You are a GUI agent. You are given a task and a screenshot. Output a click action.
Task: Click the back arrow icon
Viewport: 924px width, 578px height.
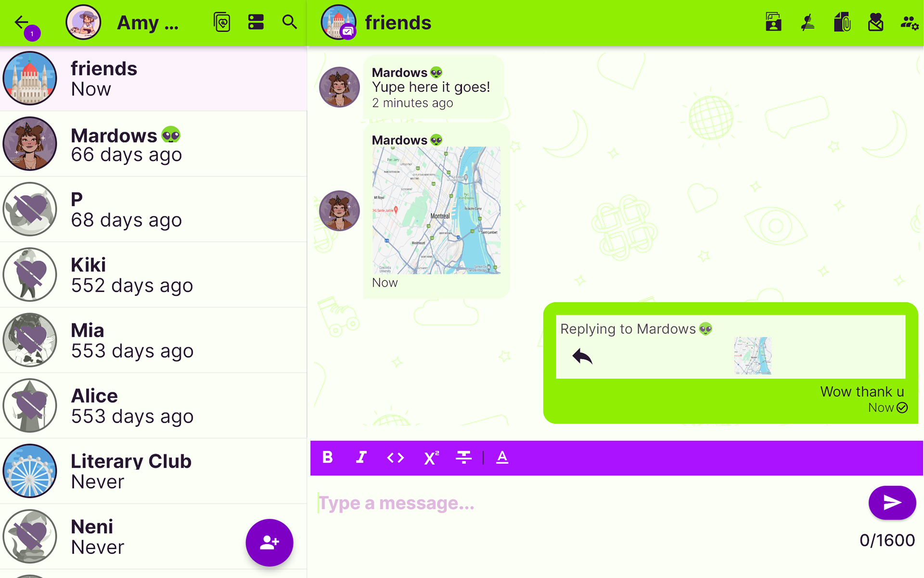tap(21, 22)
